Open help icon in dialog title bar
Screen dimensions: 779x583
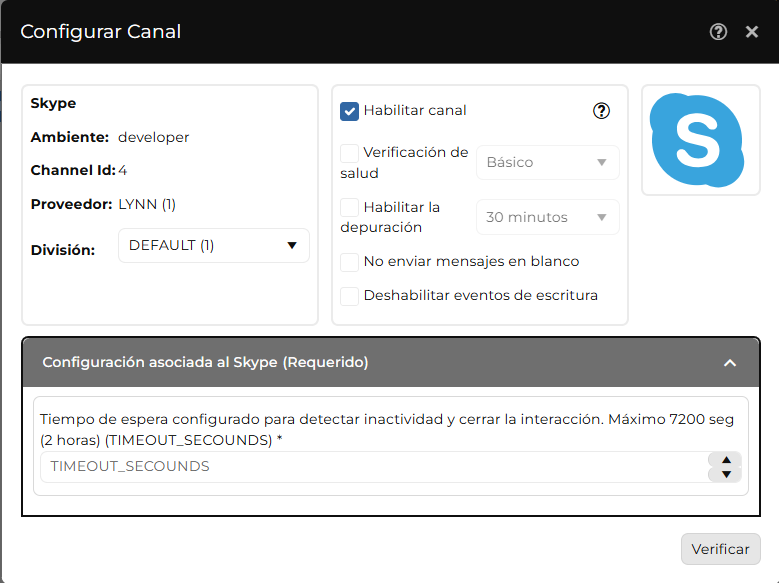click(x=718, y=32)
